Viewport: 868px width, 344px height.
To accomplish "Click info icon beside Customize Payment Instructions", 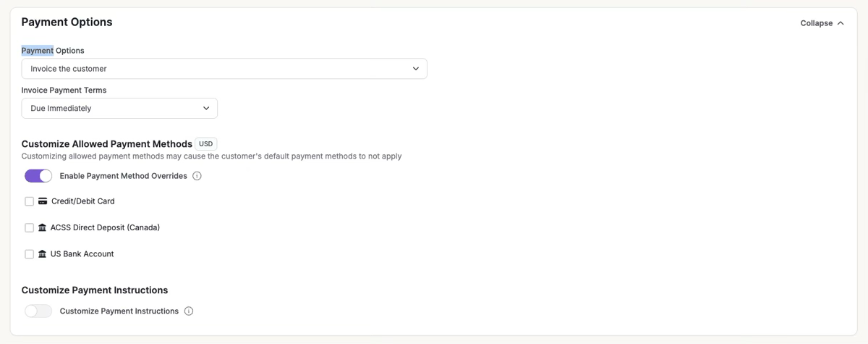I will [x=189, y=311].
